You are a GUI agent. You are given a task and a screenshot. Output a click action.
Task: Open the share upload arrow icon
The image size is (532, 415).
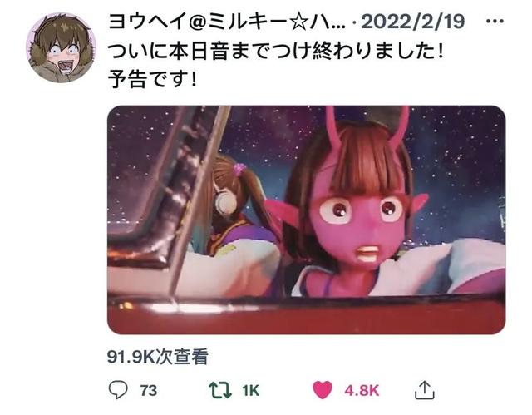(425, 390)
